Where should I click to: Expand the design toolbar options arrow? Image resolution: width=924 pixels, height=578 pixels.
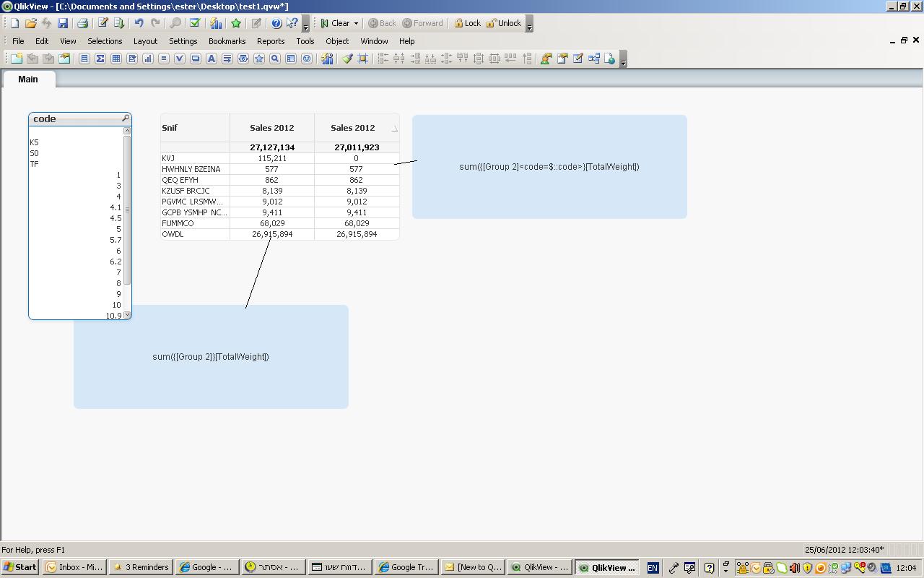(x=624, y=59)
